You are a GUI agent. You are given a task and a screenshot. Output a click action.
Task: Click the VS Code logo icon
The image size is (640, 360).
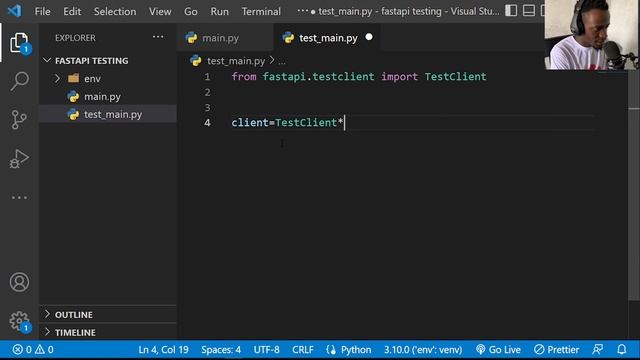pos(15,11)
